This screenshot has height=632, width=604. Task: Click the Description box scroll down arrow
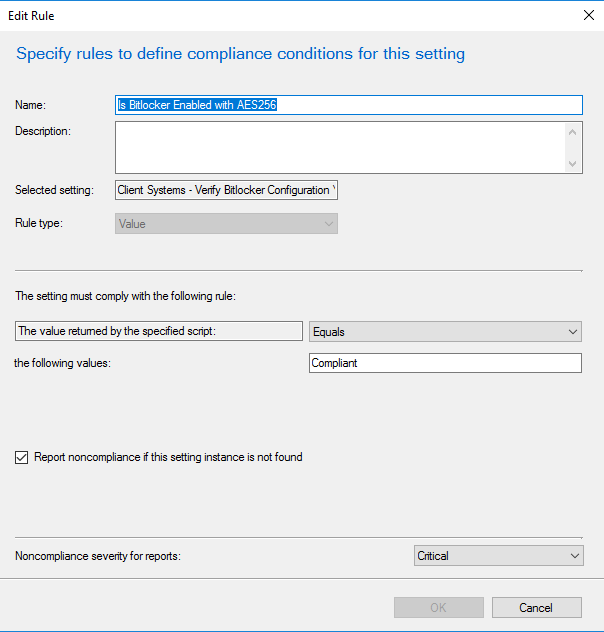[x=573, y=164]
